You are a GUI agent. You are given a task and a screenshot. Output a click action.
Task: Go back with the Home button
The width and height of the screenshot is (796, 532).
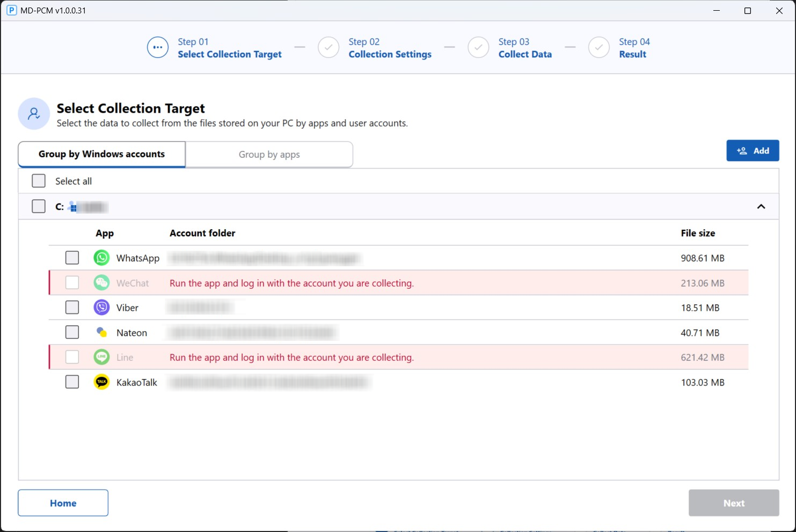tap(63, 503)
